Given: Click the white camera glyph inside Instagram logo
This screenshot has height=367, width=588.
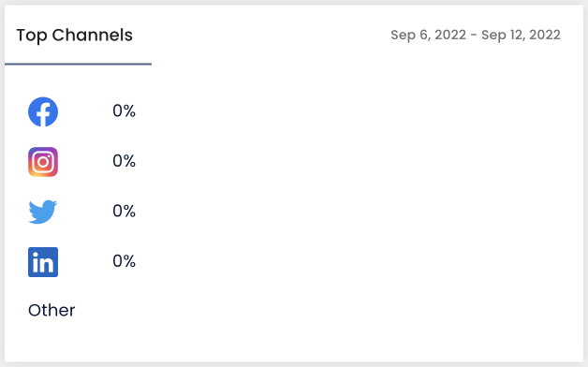Looking at the screenshot, I should click(43, 162).
